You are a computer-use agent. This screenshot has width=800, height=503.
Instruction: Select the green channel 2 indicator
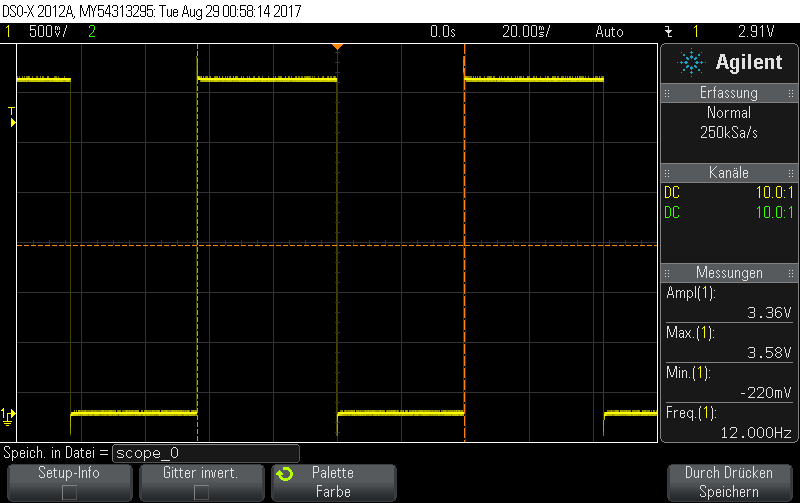click(x=92, y=32)
